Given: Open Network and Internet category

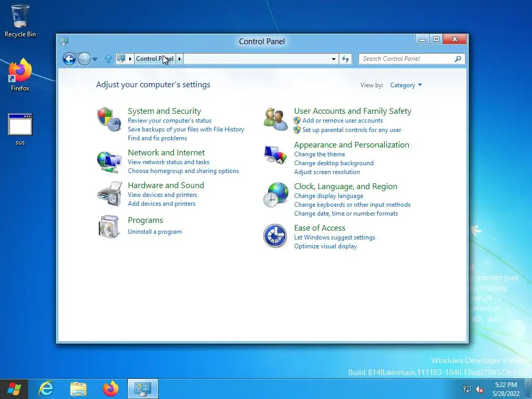Looking at the screenshot, I should (x=166, y=152).
